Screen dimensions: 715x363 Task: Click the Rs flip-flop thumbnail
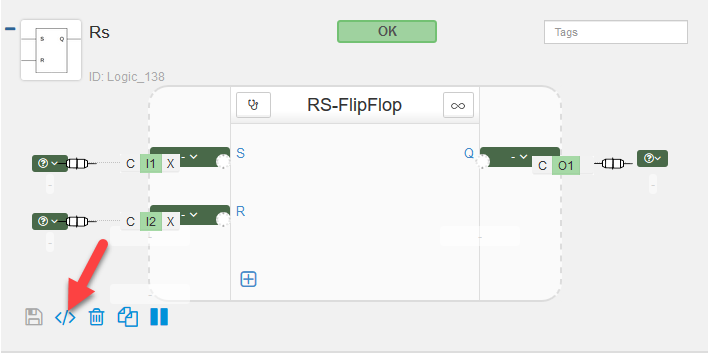(51, 50)
